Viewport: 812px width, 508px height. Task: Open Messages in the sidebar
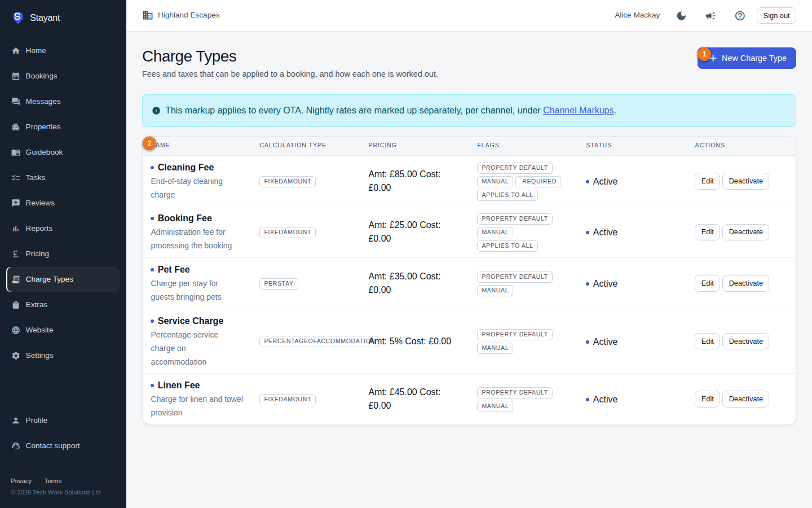(x=63, y=102)
